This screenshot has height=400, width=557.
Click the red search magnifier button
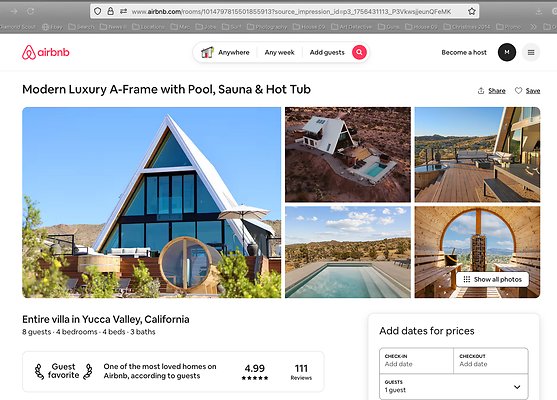[359, 52]
